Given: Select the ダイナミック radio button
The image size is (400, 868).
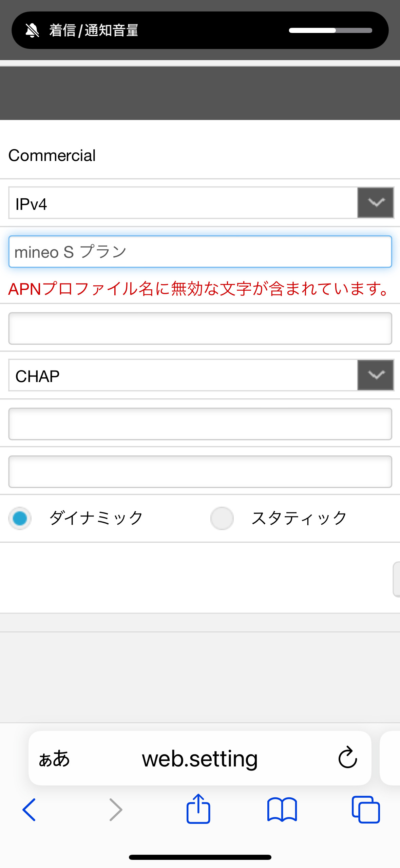Looking at the screenshot, I should point(20,518).
